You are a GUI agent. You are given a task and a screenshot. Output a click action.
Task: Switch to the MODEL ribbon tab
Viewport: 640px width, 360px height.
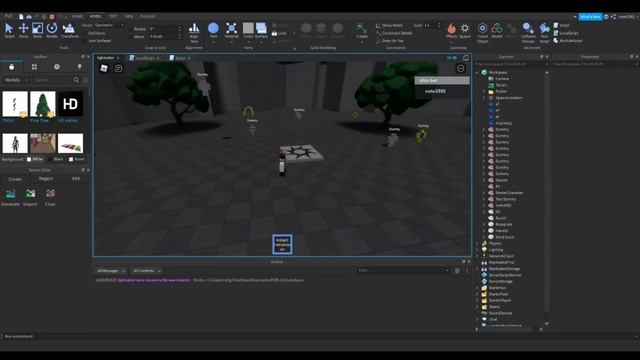(x=96, y=16)
